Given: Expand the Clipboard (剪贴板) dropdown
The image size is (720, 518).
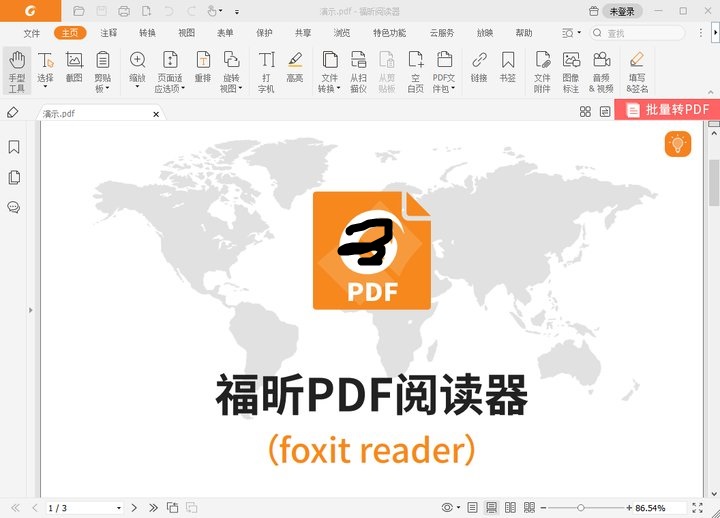Looking at the screenshot, I should point(107,88).
